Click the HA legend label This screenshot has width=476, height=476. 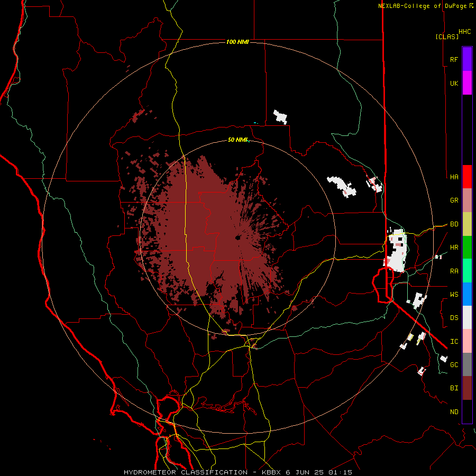pyautogui.click(x=454, y=177)
